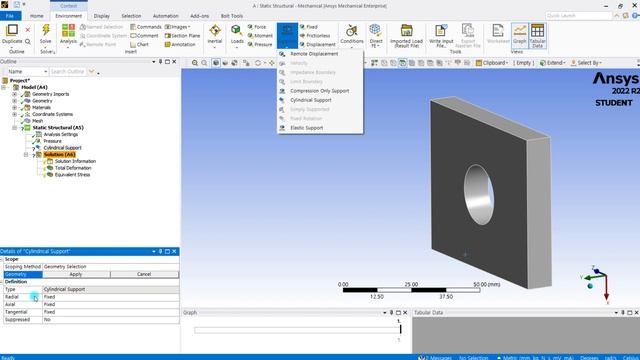Click the Write Input File icon
Image resolution: width=640 pixels, height=360 pixels.
click(x=441, y=31)
